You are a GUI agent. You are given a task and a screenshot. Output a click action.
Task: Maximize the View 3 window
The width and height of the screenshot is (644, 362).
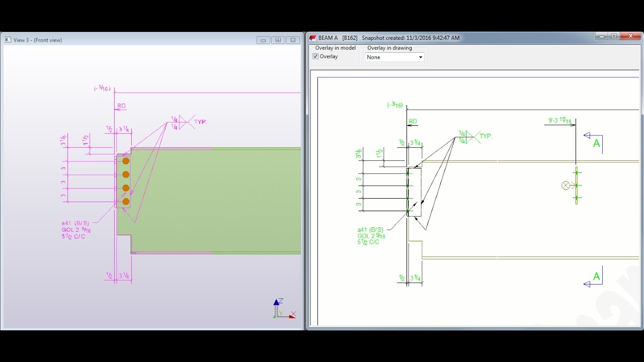(278, 40)
